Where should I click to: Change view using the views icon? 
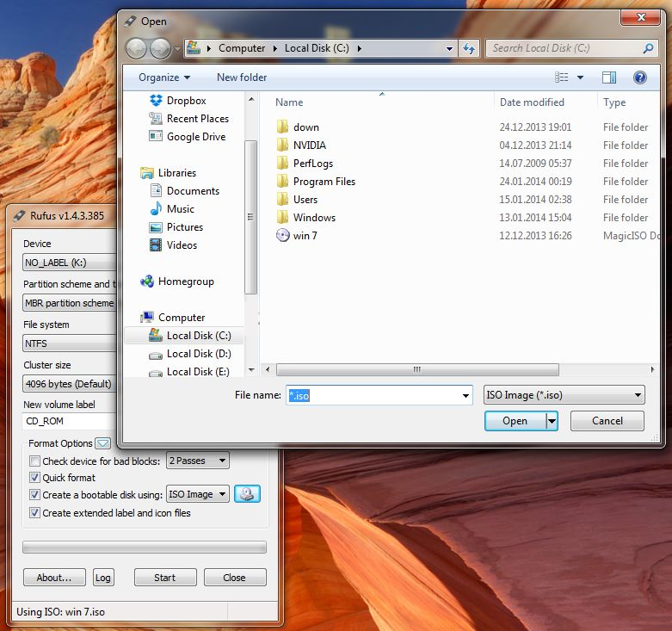pyautogui.click(x=562, y=77)
